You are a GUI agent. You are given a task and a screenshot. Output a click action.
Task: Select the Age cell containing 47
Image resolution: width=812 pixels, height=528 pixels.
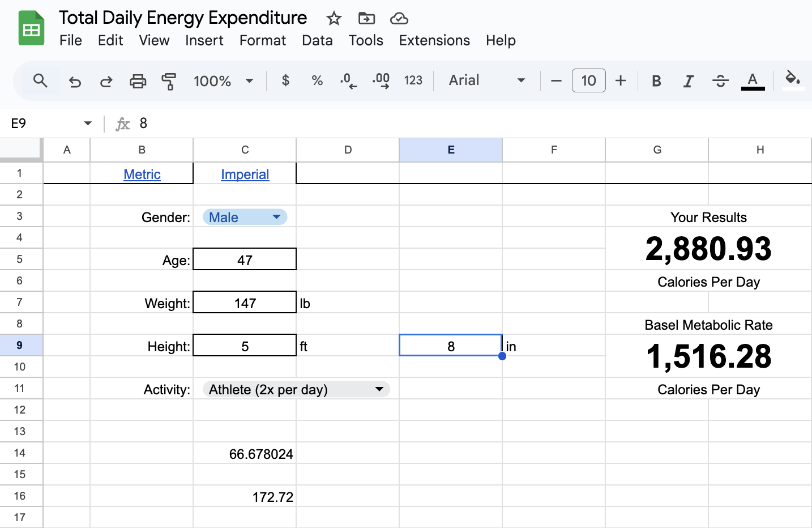point(245,259)
